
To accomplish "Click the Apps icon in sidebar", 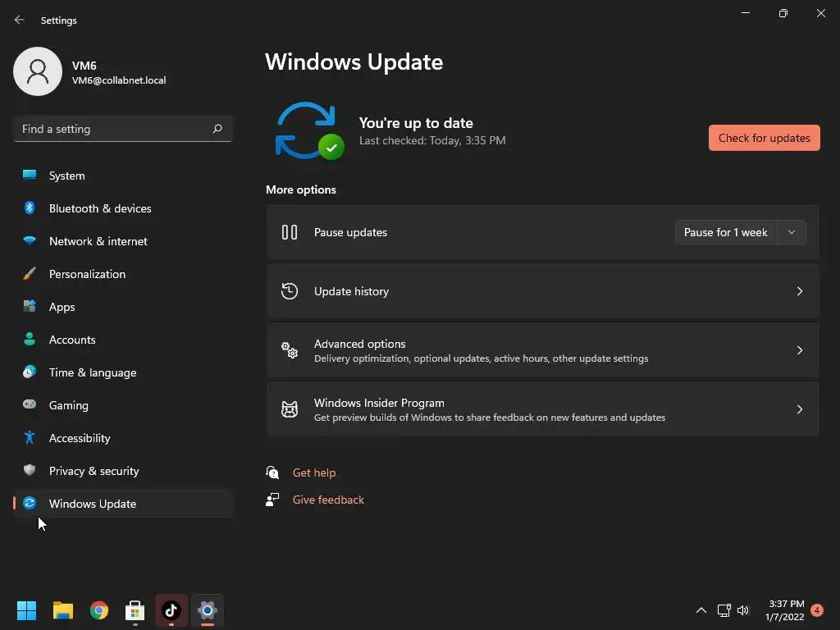I will click(x=30, y=306).
